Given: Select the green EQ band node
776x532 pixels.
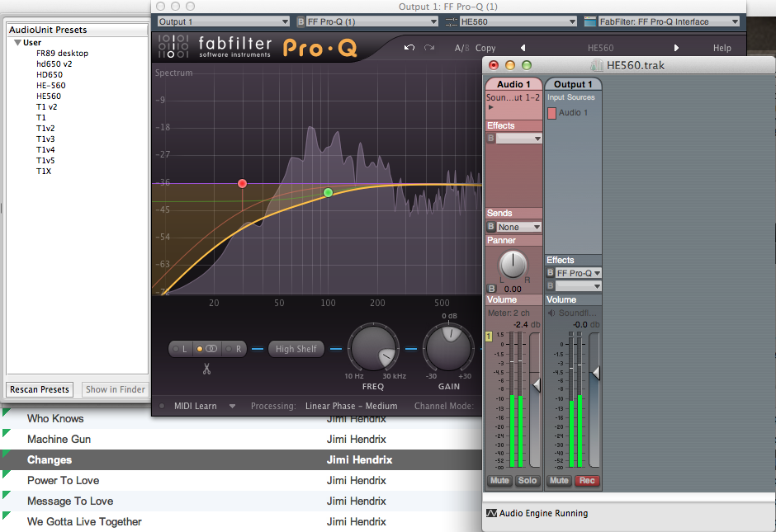Looking at the screenshot, I should point(328,192).
